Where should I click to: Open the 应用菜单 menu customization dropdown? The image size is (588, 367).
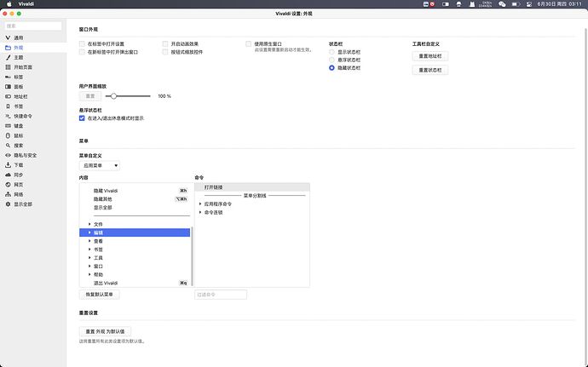(x=99, y=165)
